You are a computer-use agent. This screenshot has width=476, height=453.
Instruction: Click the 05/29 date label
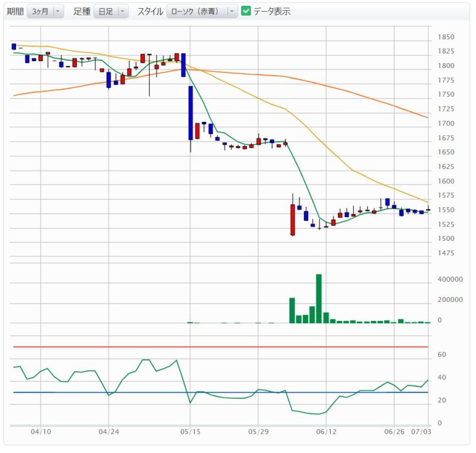258,432
